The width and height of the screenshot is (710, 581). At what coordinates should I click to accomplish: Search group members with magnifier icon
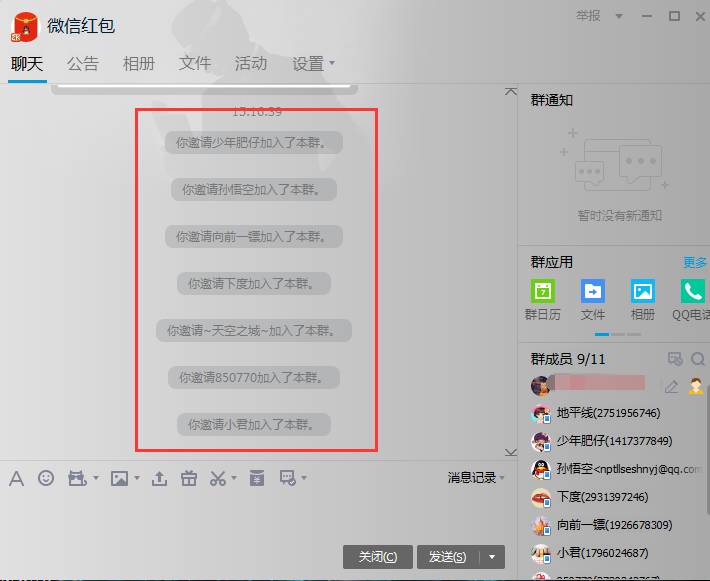pyautogui.click(x=697, y=359)
